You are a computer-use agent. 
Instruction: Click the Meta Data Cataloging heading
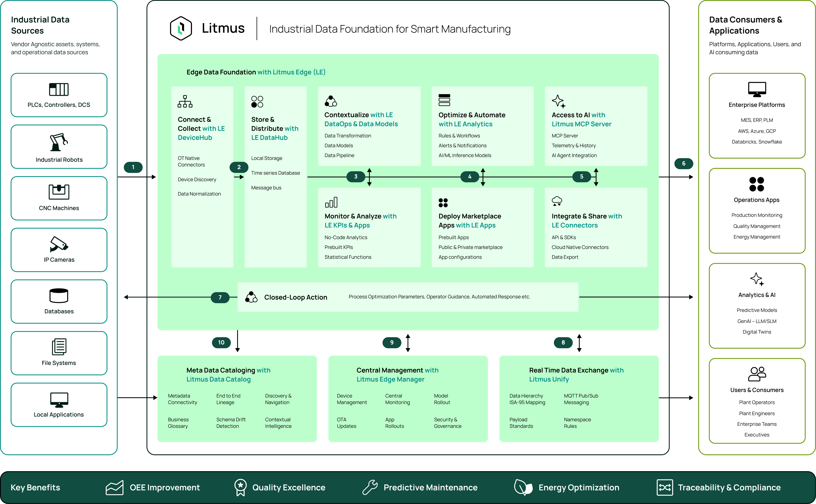228,375
